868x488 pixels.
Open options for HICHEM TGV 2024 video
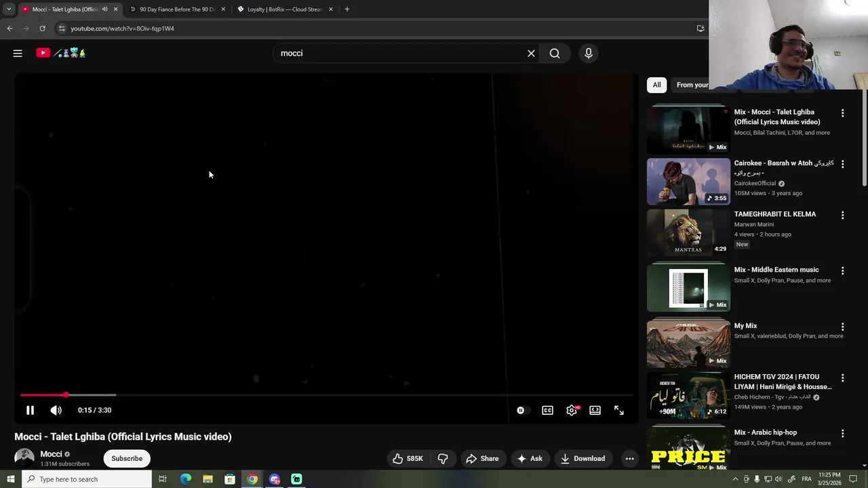[842, 378]
